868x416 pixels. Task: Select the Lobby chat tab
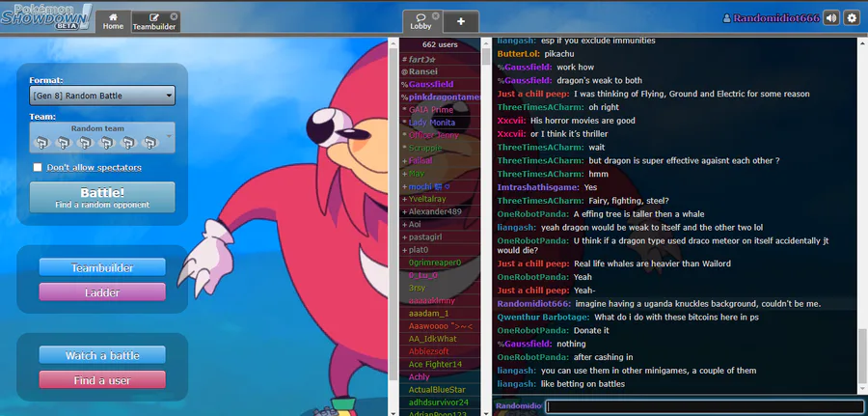(x=421, y=21)
